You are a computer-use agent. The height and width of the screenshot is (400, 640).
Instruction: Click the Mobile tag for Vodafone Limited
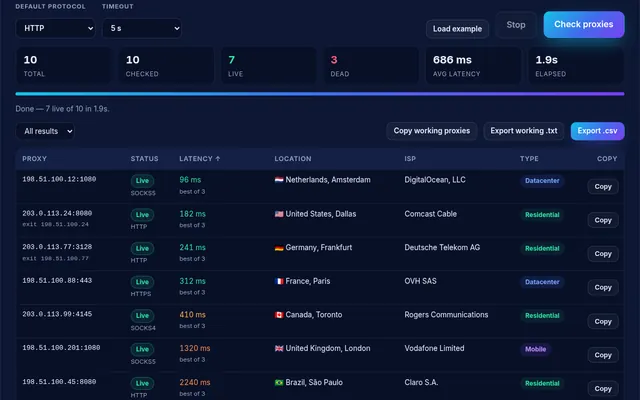click(535, 349)
